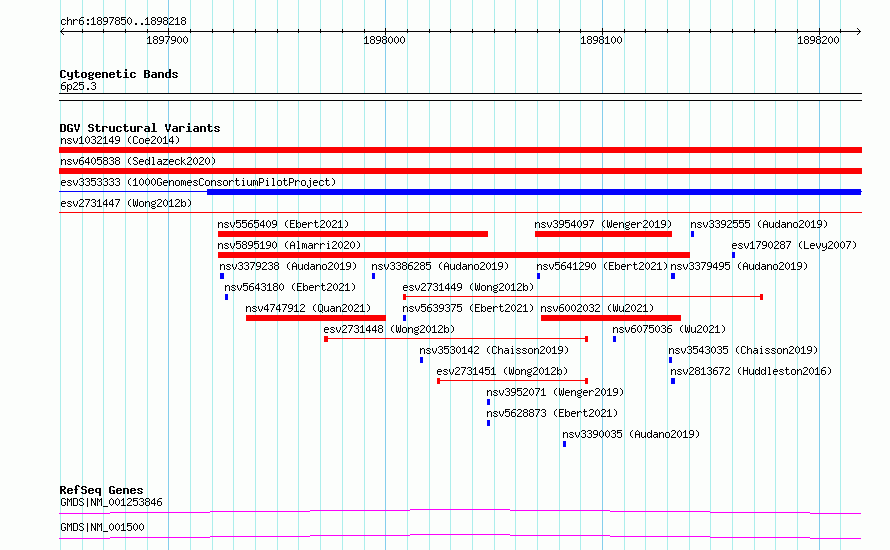Select the esv1790287 (Levy2007) label
890x550 pixels.
[794, 245]
